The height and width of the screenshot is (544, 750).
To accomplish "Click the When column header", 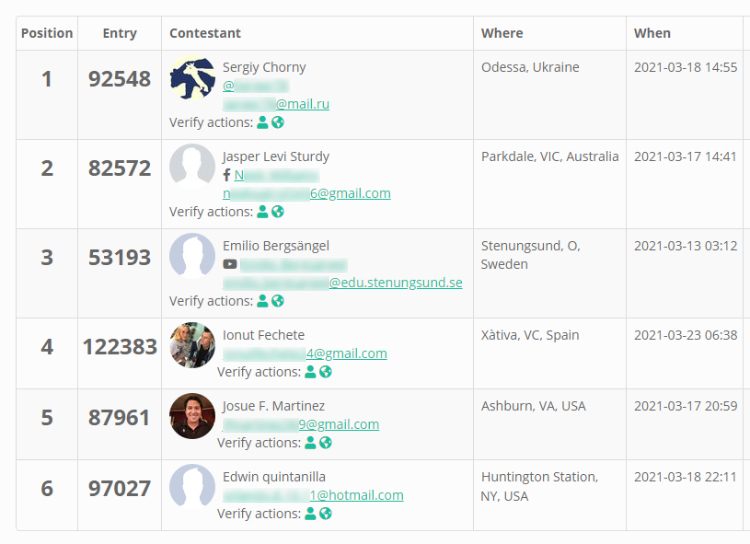I will (x=652, y=33).
